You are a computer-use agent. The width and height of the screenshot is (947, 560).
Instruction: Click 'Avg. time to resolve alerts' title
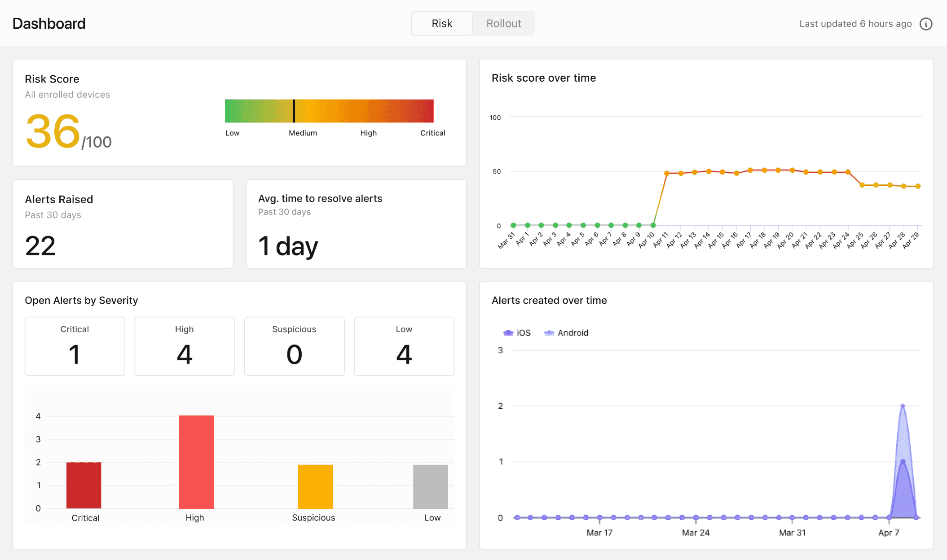[x=320, y=198]
